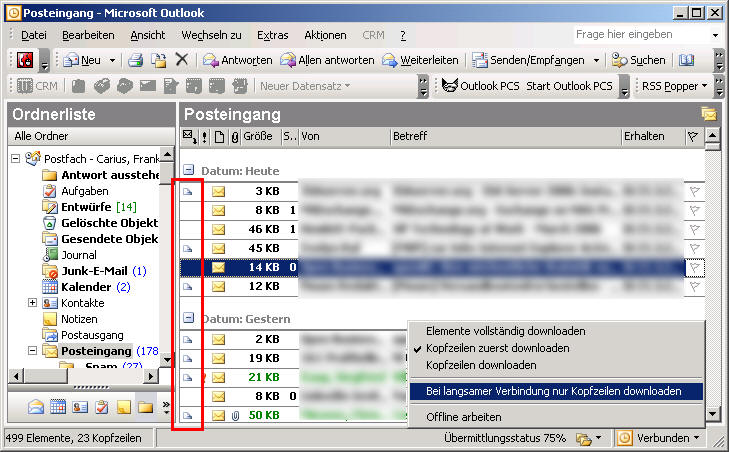Click the Weiterleiten button
Viewport: 729px width, 452px height.
420,60
